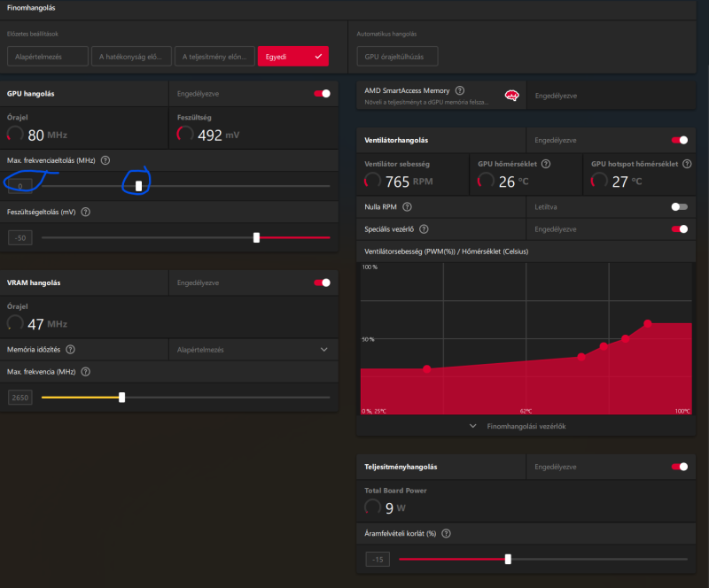Click the Áramfelvételi korlát slider handle
This screenshot has height=588, width=709.
click(508, 559)
